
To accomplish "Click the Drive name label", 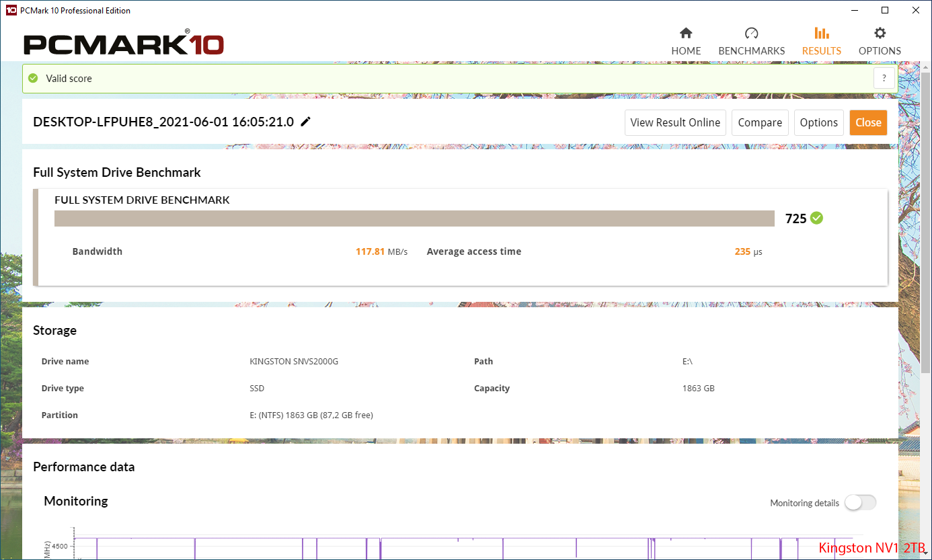I will click(x=65, y=362).
